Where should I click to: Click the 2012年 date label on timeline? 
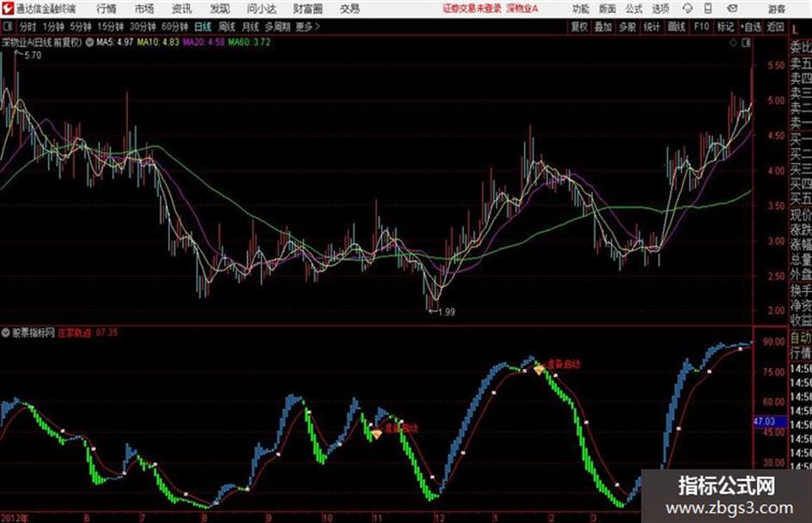click(x=15, y=518)
